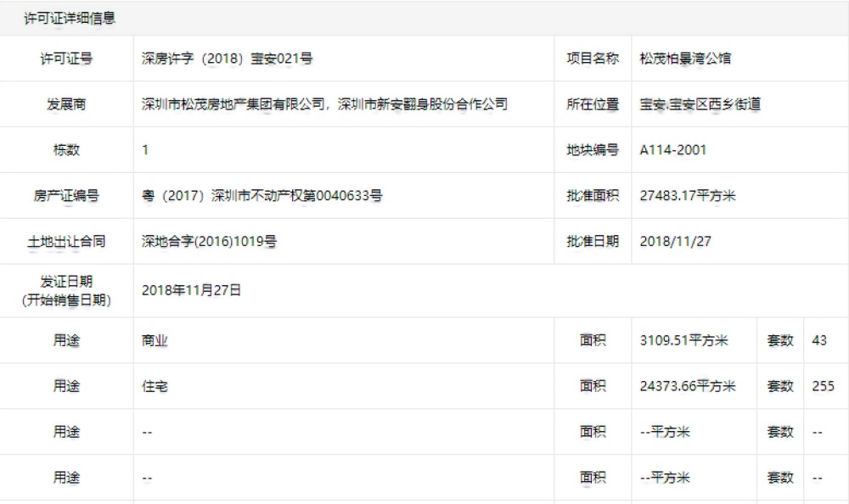Image resolution: width=849 pixels, height=504 pixels.
Task: Click 套数 label beside 43
Action: (x=780, y=340)
